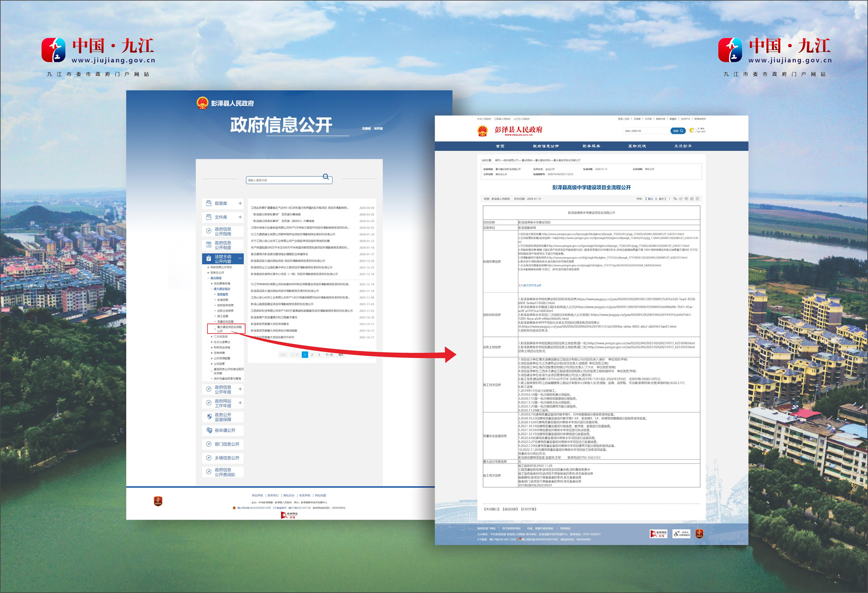Expand the 文件库 section plus sign

pos(240,217)
